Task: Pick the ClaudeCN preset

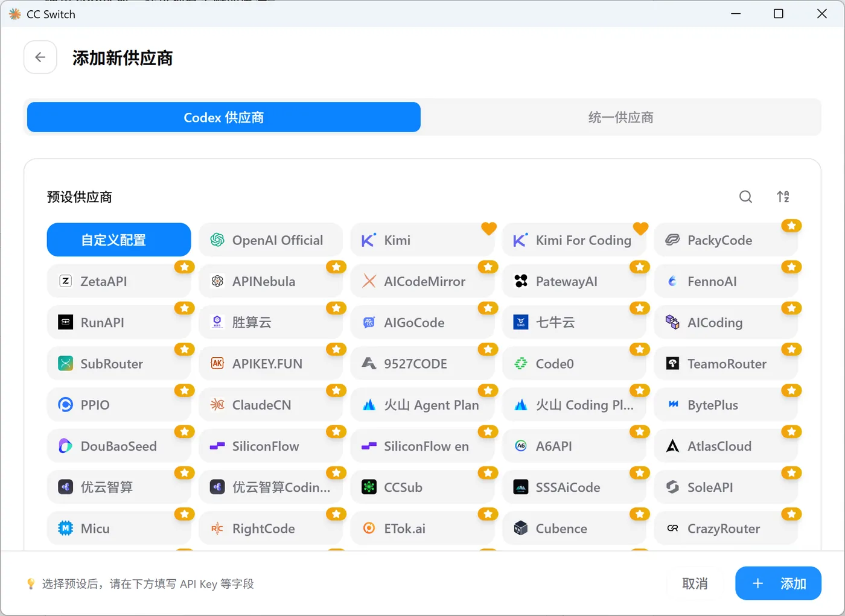Action: click(x=270, y=405)
